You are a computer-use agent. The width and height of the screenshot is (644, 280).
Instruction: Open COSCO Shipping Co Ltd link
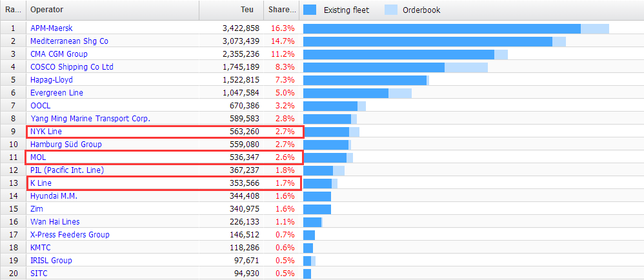pyautogui.click(x=72, y=67)
